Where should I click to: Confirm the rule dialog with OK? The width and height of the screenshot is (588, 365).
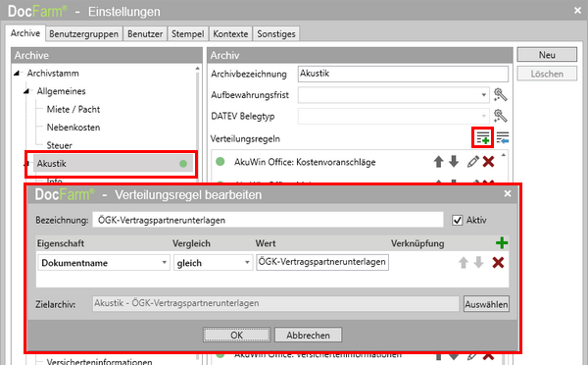click(x=236, y=335)
